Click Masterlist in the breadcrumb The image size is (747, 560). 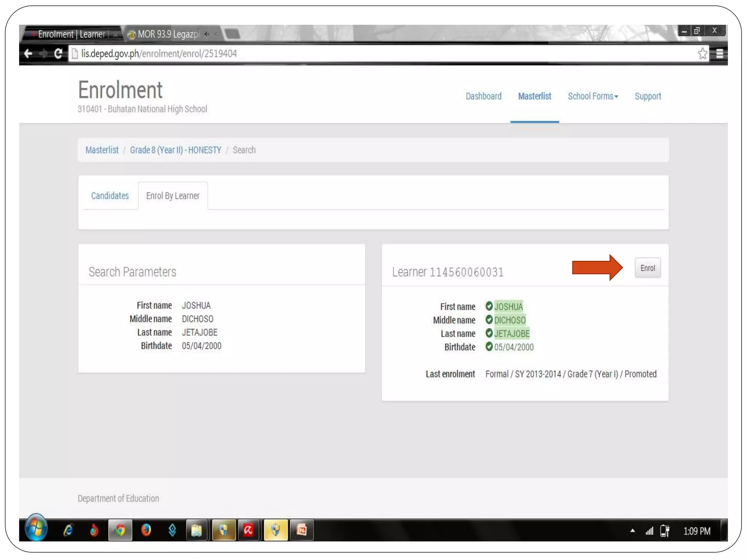click(x=102, y=150)
